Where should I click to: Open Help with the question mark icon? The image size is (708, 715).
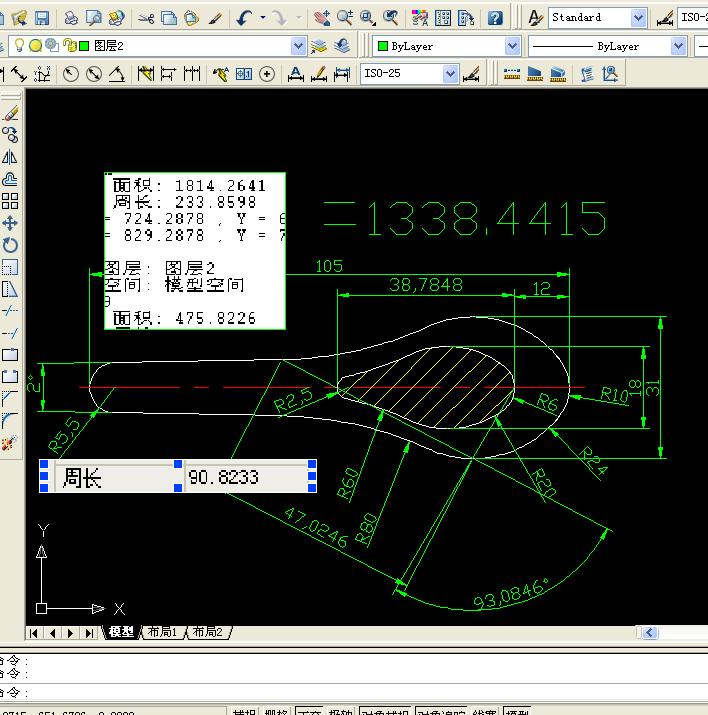pyautogui.click(x=495, y=18)
